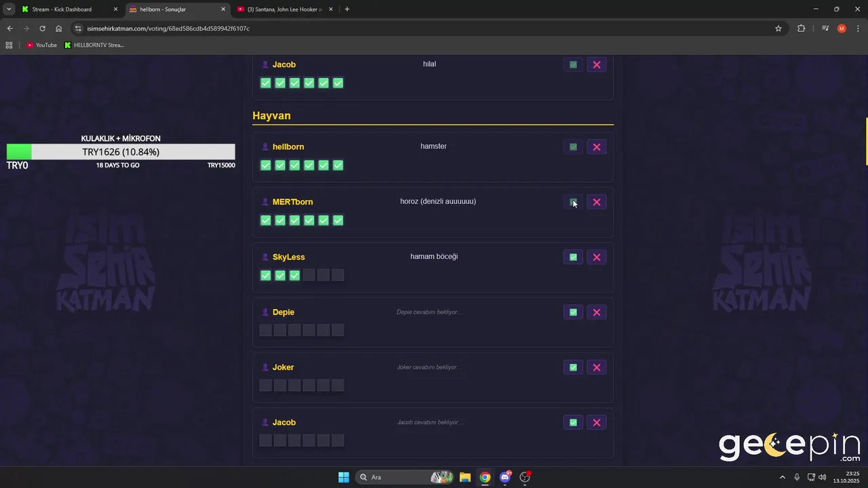Viewport: 868px width, 488px height.
Task: Open a new browser tab
Action: (x=347, y=9)
